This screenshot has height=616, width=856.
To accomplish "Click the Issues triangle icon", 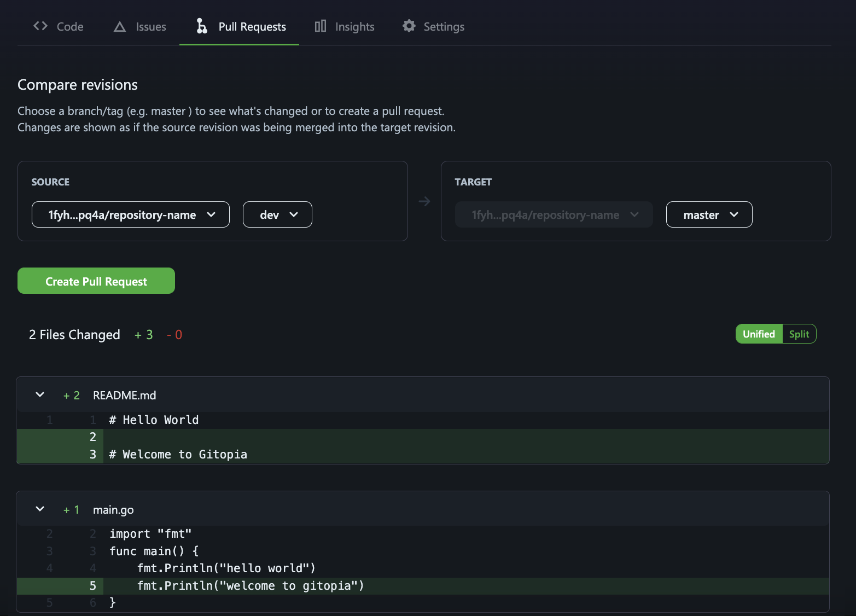I will coord(120,26).
